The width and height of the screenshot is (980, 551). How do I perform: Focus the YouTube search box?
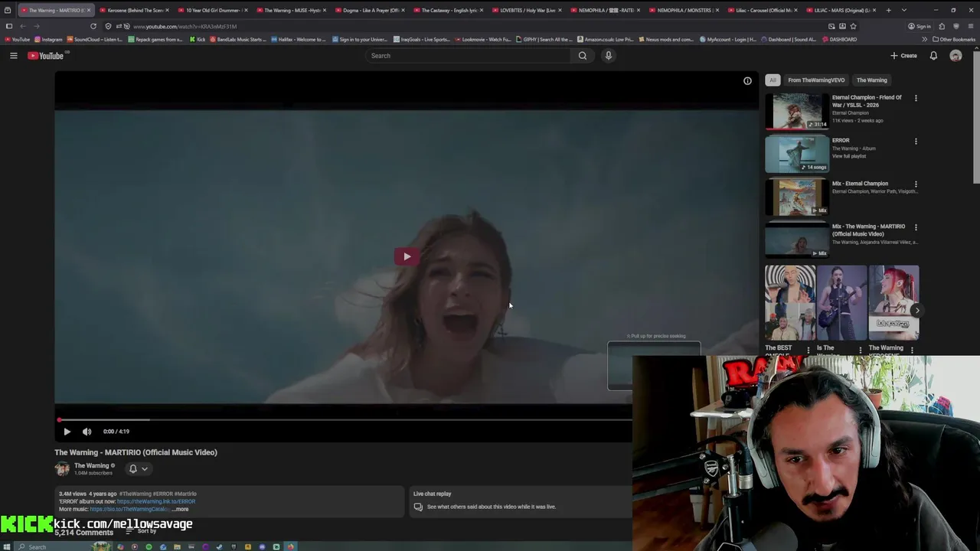coord(467,55)
